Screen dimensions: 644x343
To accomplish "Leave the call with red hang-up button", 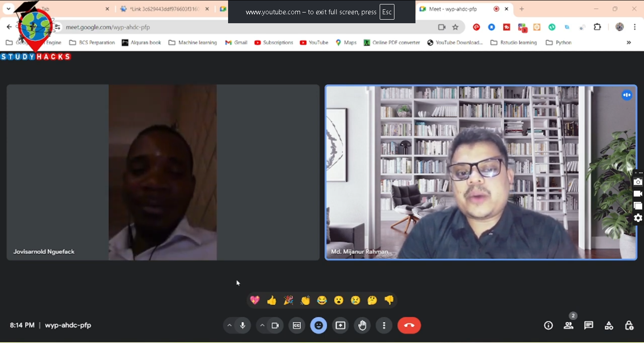I will click(409, 326).
